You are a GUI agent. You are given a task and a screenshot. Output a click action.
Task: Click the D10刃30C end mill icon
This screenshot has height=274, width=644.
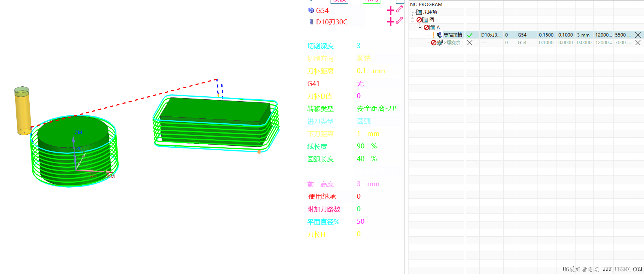(311, 22)
